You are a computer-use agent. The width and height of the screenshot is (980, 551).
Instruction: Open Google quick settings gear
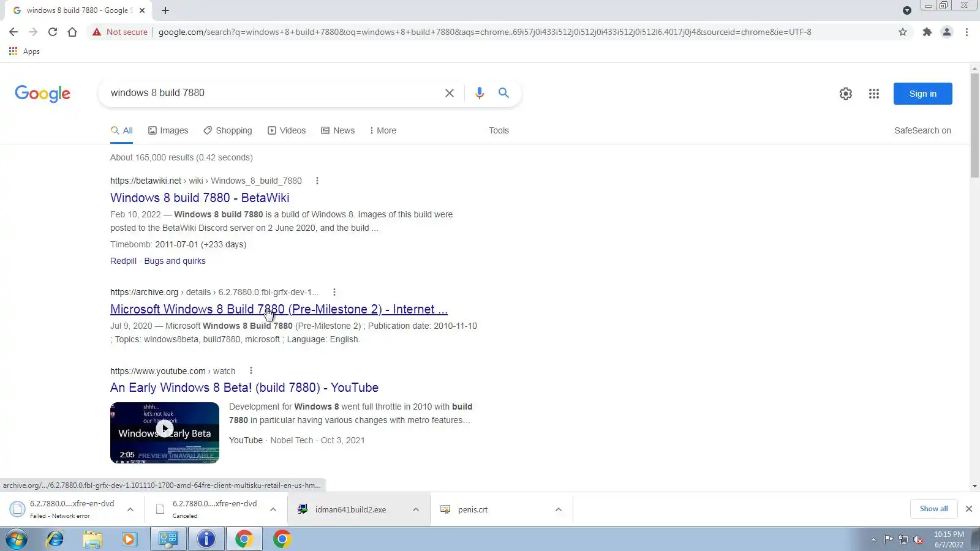846,94
